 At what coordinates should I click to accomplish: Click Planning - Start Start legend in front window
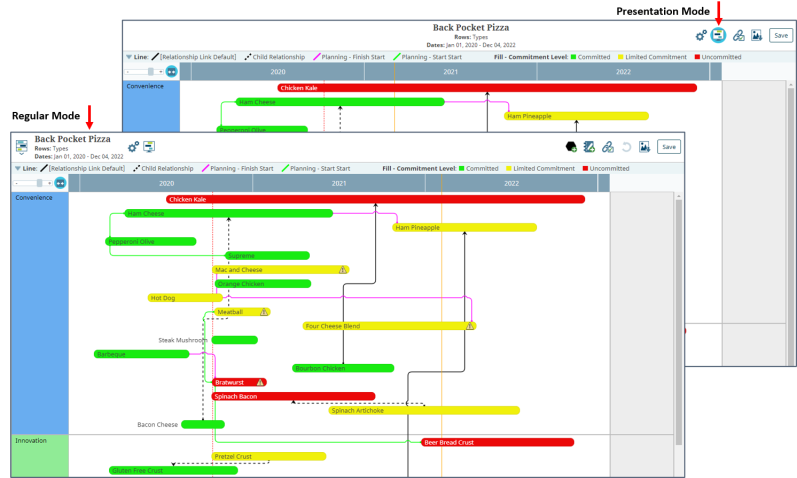pyautogui.click(x=316, y=168)
